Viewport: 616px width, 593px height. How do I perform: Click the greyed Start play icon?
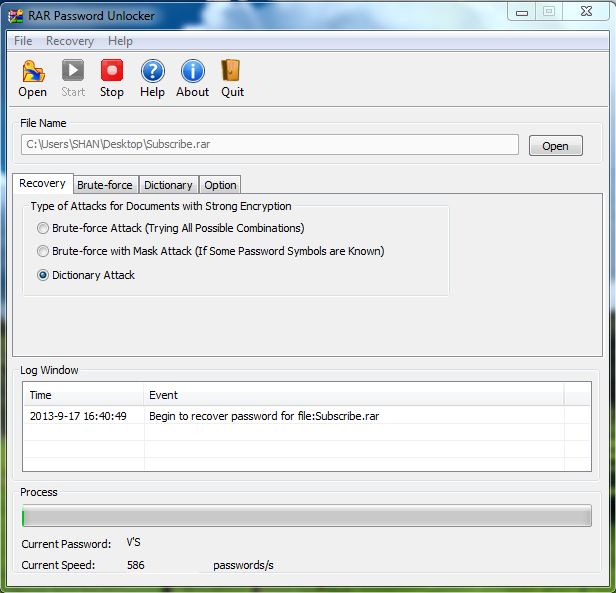tap(73, 71)
